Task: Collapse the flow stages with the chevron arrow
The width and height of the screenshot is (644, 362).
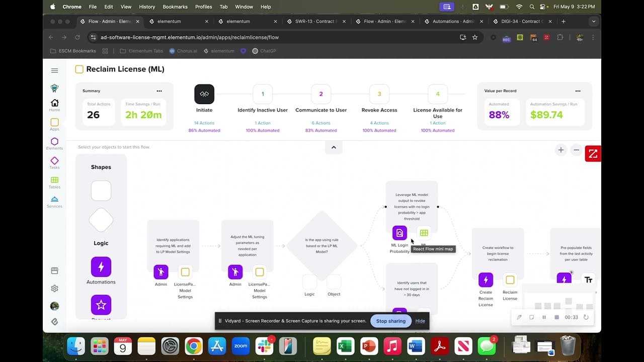Action: [x=334, y=147]
